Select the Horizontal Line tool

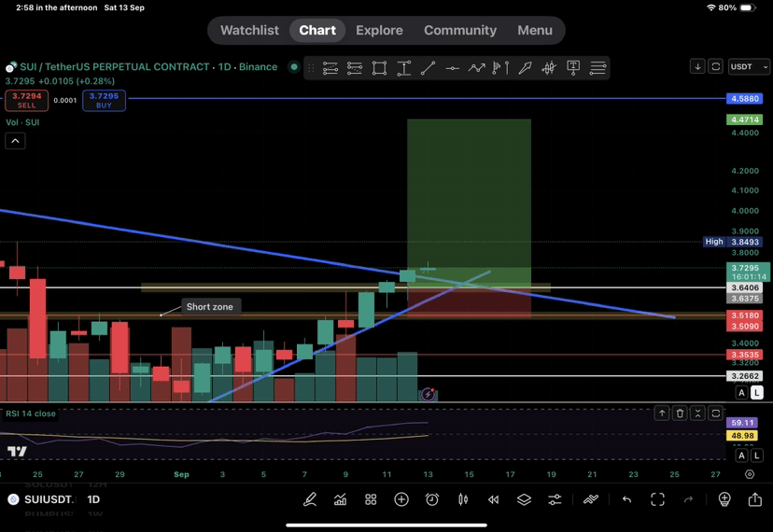pyautogui.click(x=452, y=68)
